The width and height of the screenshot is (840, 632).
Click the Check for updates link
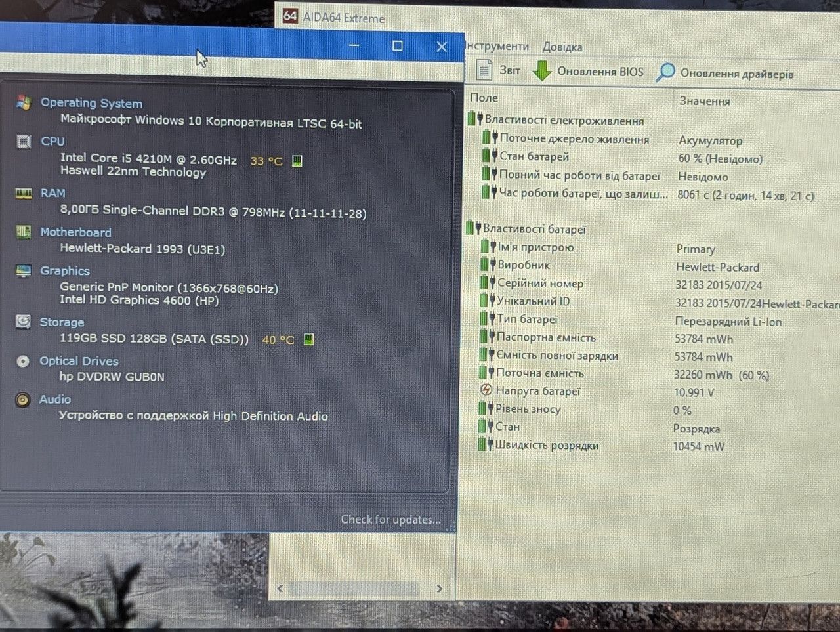pyautogui.click(x=390, y=519)
